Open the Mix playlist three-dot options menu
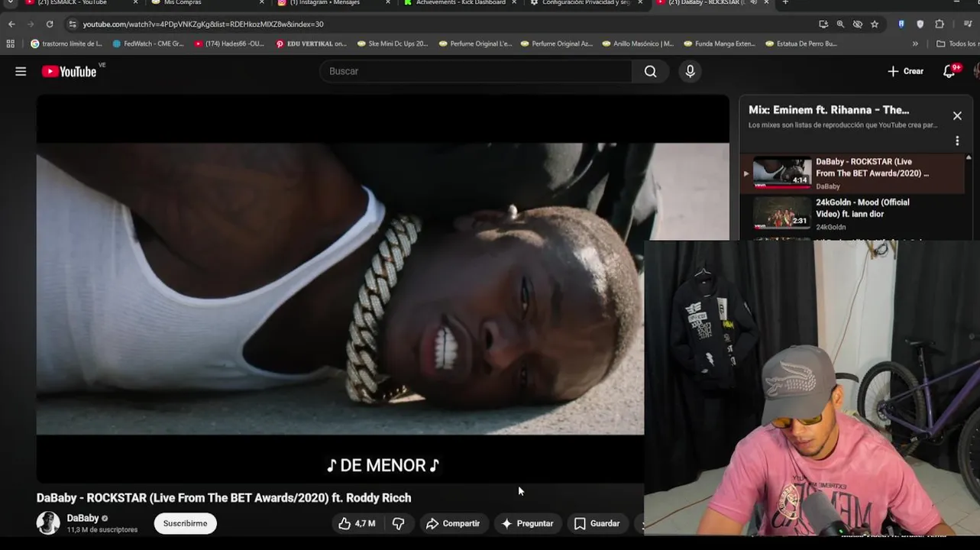This screenshot has width=980, height=550. tap(957, 141)
